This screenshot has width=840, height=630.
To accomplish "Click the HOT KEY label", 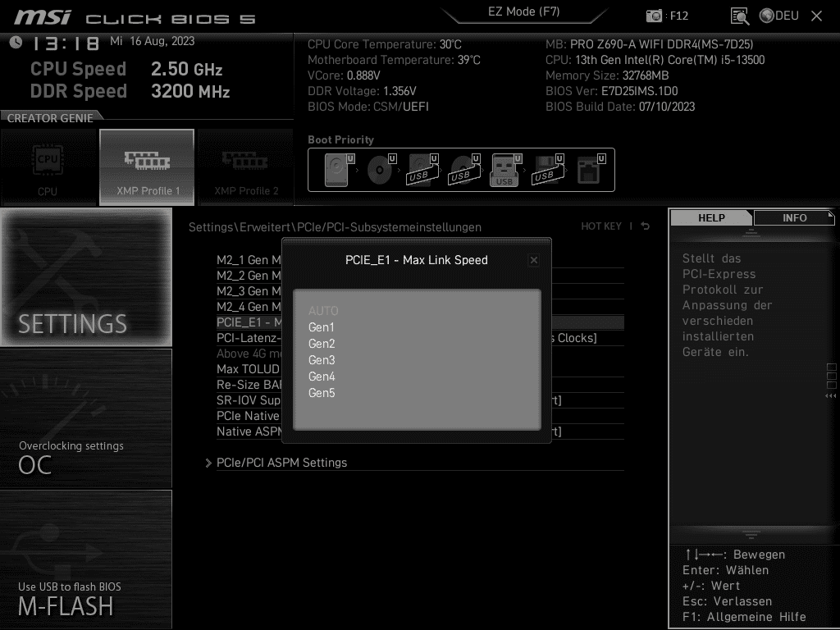I will (601, 226).
